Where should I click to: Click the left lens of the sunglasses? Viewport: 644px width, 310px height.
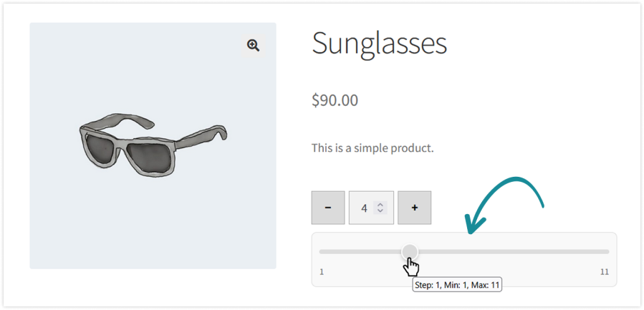(109, 150)
